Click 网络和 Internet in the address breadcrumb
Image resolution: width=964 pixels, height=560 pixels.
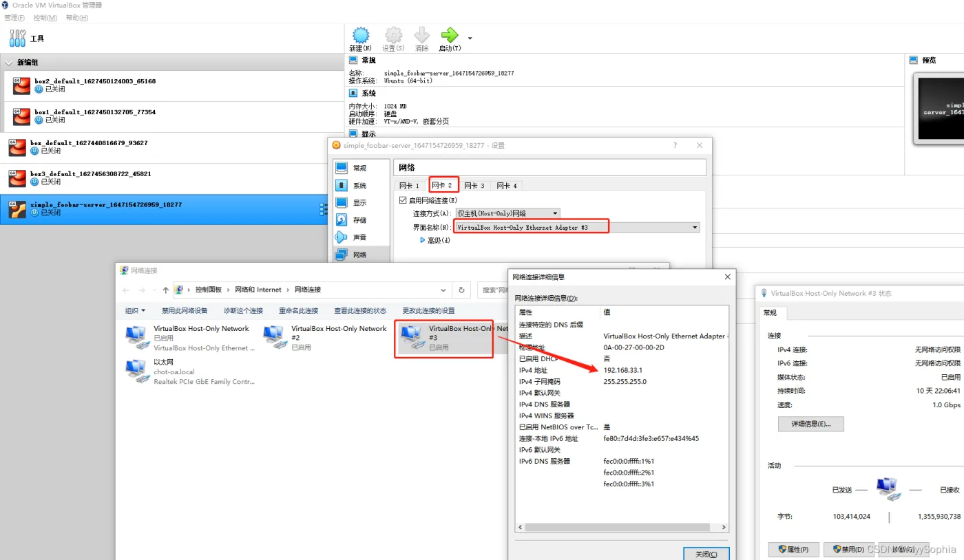click(258, 290)
